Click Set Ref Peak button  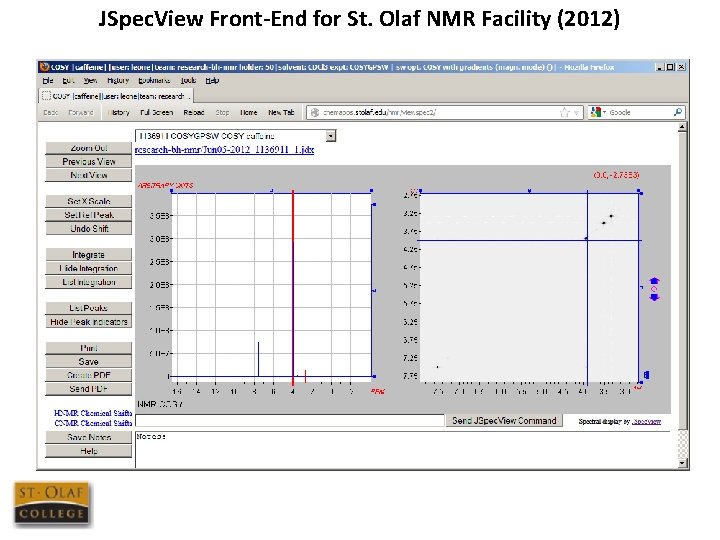(89, 215)
